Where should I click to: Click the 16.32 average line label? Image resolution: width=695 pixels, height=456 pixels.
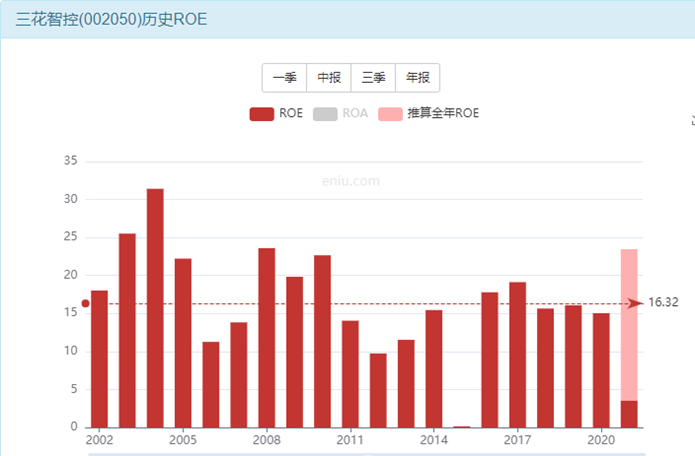663,302
